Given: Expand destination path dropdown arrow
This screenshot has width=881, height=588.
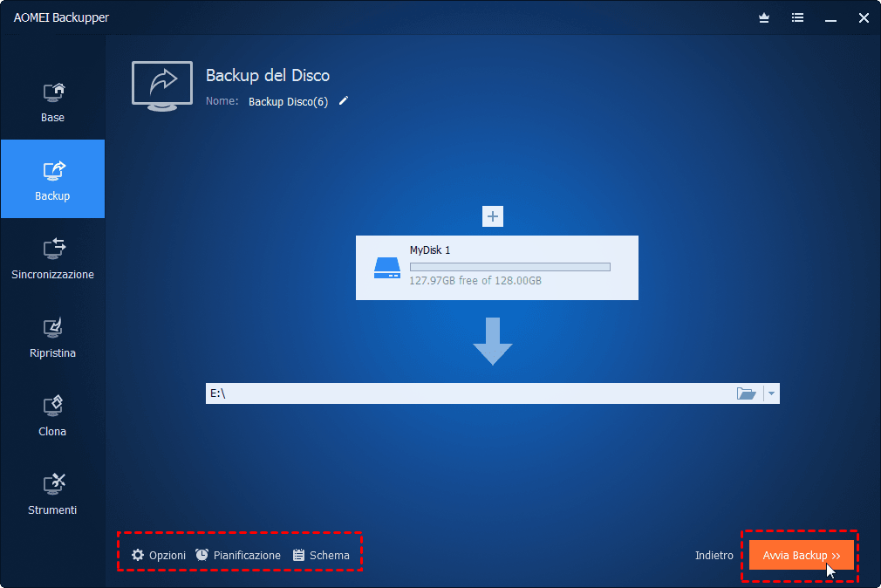Looking at the screenshot, I should tap(771, 393).
